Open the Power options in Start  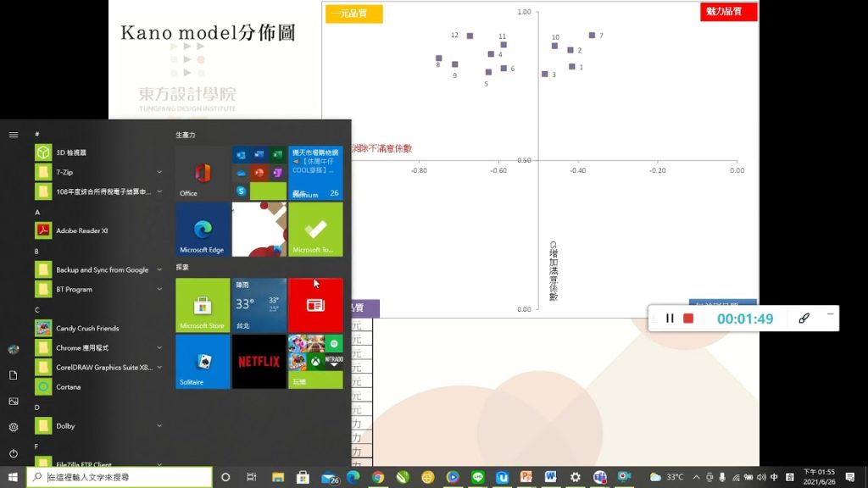coord(14,453)
